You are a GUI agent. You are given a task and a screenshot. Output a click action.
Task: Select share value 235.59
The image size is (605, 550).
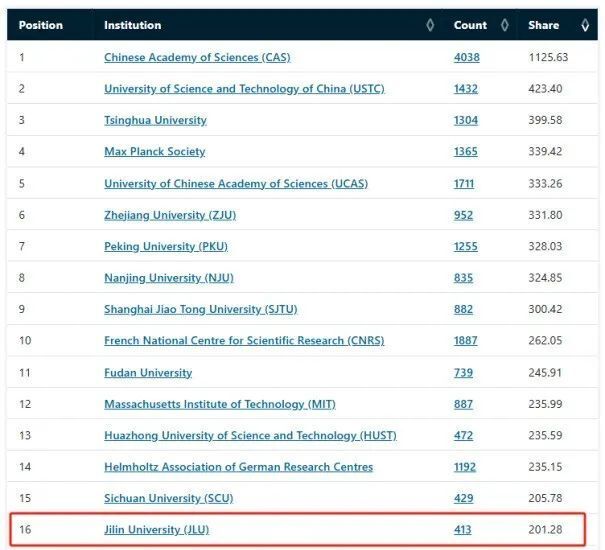click(545, 435)
